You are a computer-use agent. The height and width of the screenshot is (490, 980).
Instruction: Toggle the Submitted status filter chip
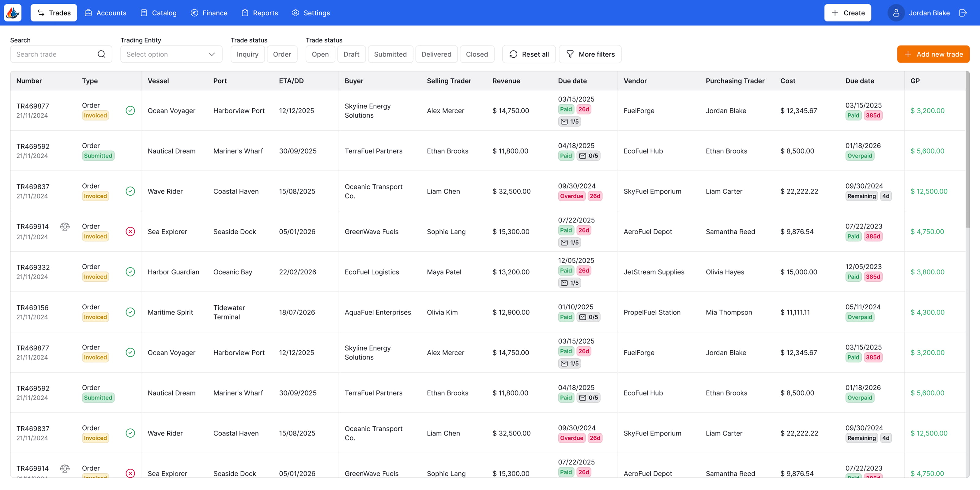tap(390, 54)
